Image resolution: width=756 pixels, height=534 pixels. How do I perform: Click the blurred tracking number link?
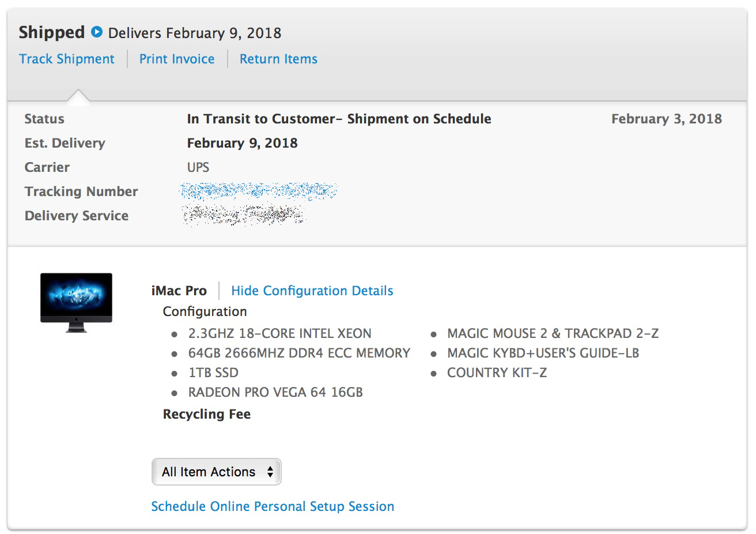point(258,191)
